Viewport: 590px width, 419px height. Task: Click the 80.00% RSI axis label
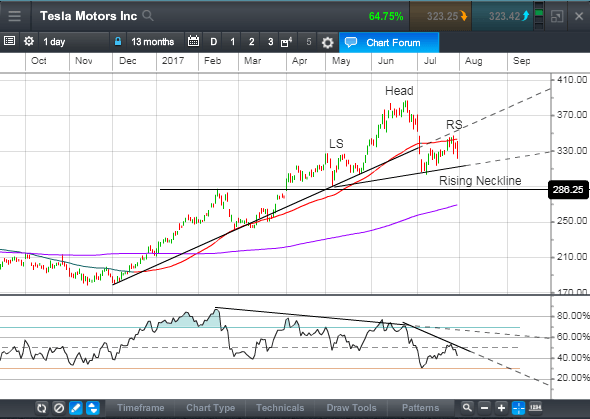point(573,316)
